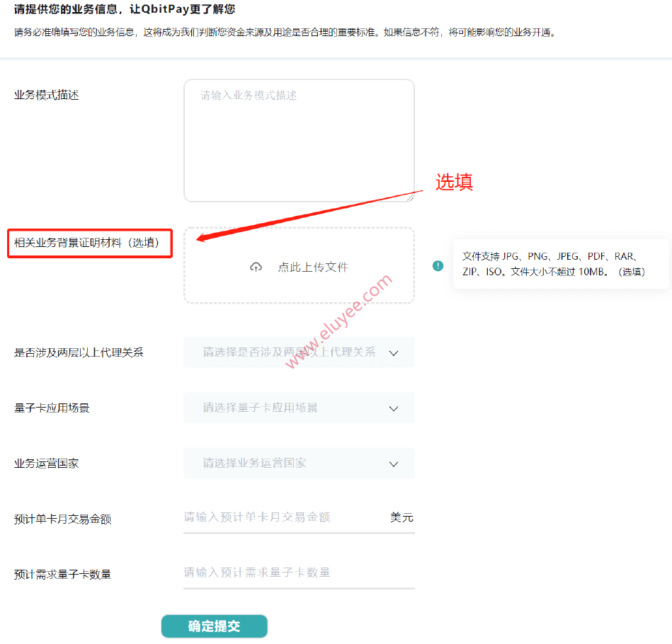The height and width of the screenshot is (644, 672).
Task: Click the dropdown chevron for 代理关系 field
Action: click(393, 352)
